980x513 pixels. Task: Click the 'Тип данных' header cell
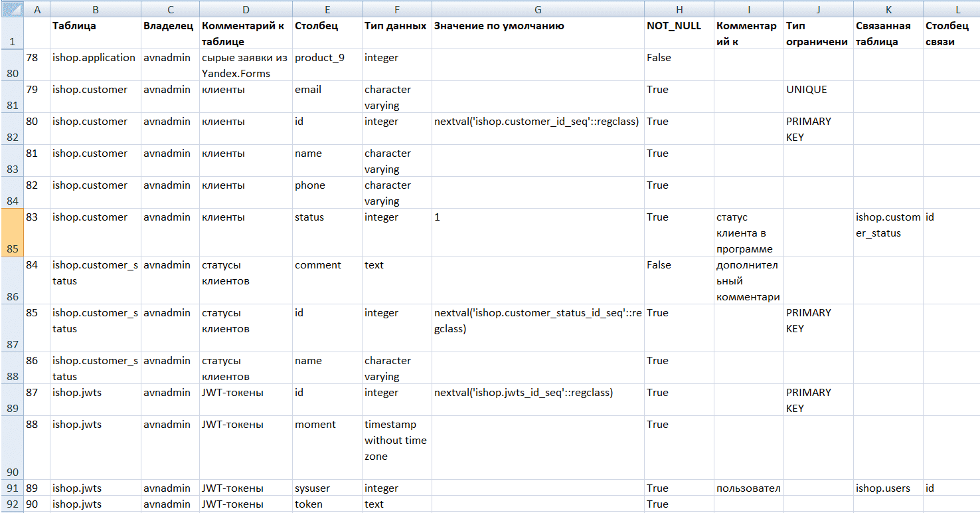click(396, 33)
